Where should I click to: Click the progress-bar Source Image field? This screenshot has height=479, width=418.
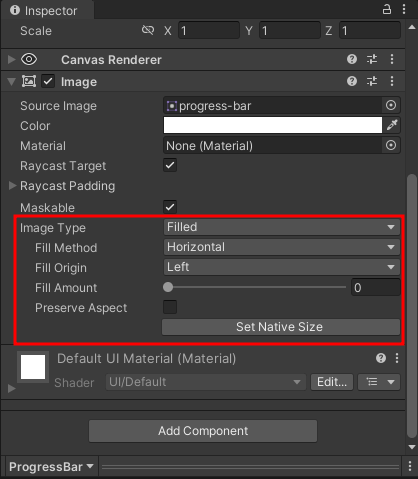[272, 105]
